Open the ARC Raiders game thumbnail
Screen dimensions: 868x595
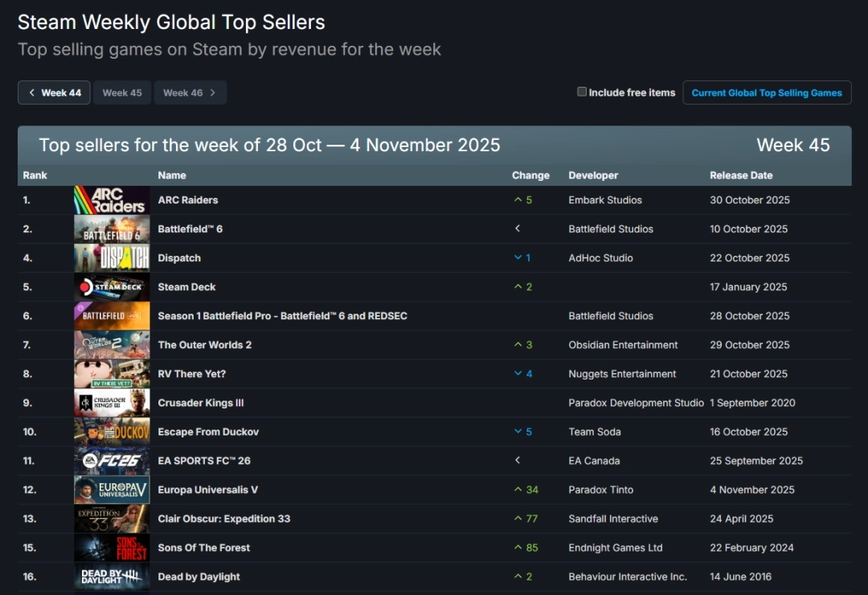(112, 200)
